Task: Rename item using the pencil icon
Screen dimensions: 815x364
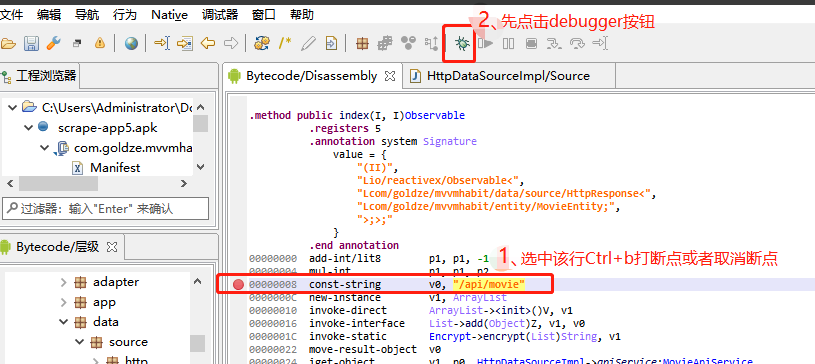Action: click(308, 44)
